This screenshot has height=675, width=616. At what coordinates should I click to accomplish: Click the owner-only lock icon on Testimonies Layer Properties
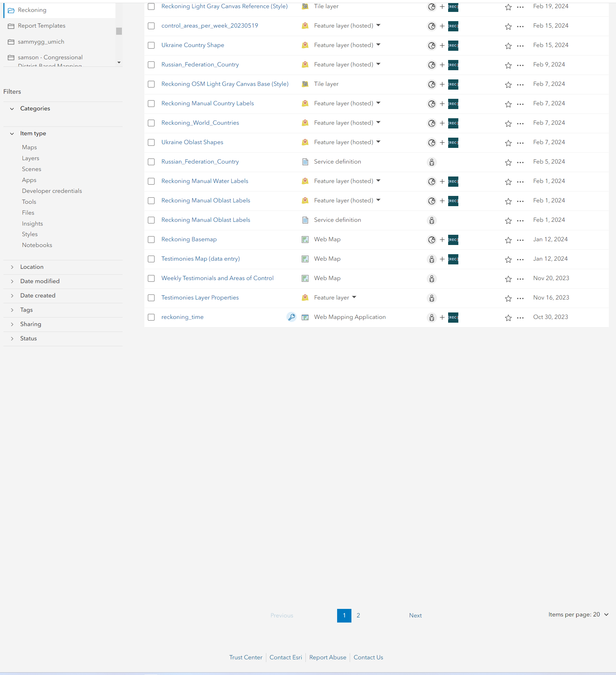(x=431, y=298)
